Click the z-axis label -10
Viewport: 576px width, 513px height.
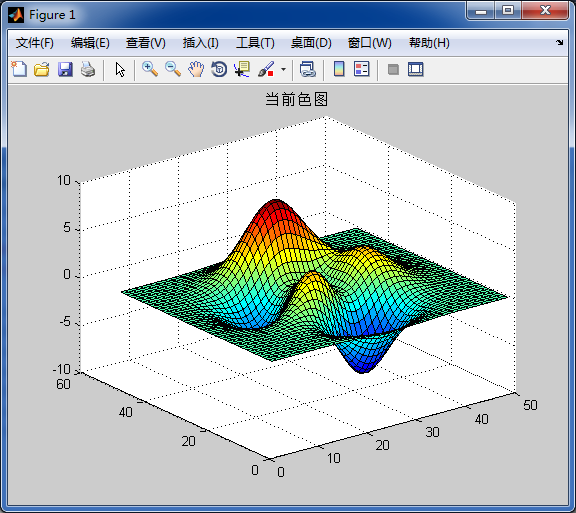[61, 369]
